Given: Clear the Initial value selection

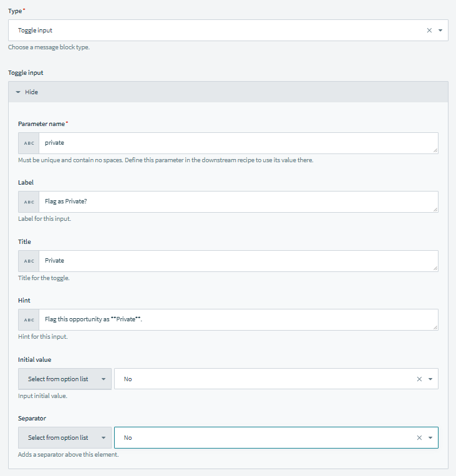Looking at the screenshot, I should click(419, 379).
